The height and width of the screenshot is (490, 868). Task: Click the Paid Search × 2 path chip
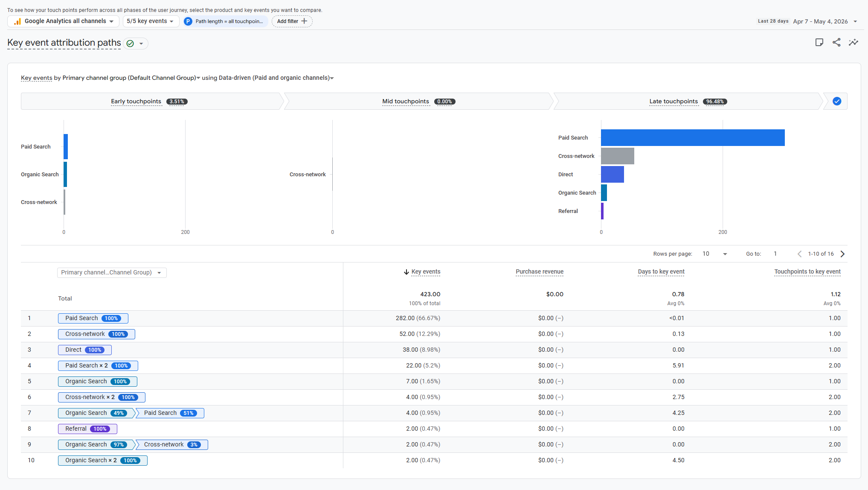[x=98, y=366]
